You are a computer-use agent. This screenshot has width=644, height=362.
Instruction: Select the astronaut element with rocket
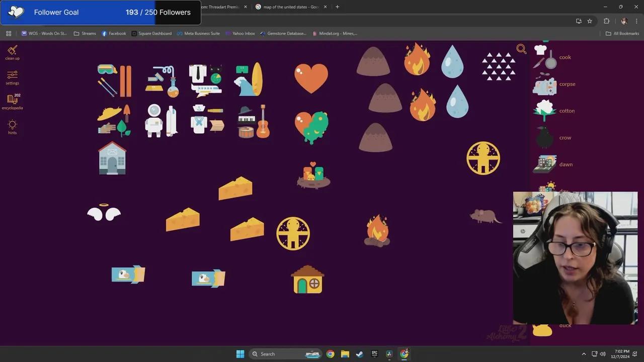click(x=162, y=121)
